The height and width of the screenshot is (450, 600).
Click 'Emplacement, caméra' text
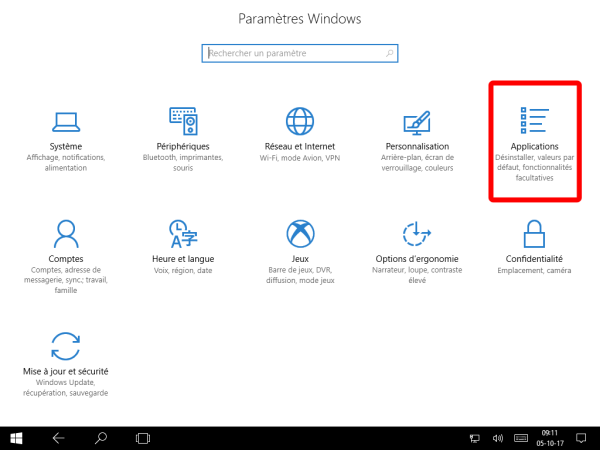[534, 271]
